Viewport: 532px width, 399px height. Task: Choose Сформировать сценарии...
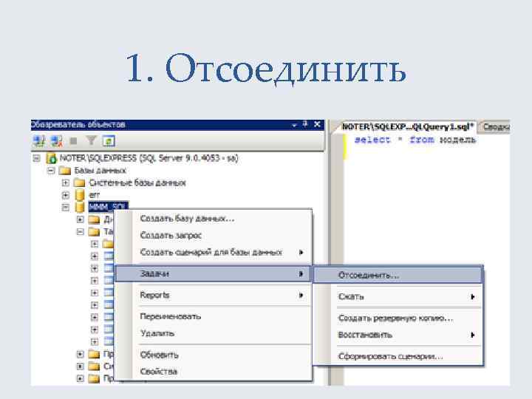398,356
